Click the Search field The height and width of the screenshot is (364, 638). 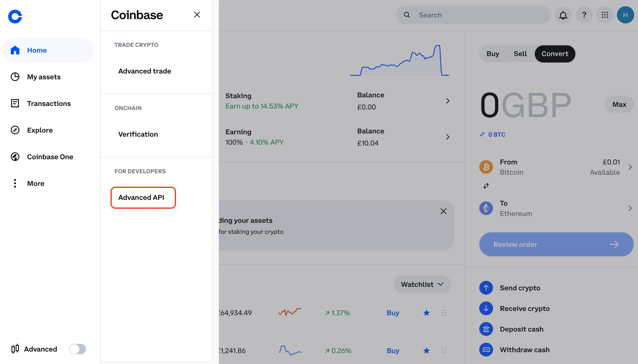(x=473, y=15)
